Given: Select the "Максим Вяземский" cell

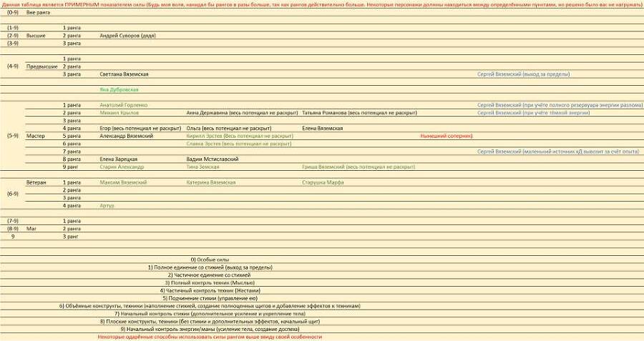Looking at the screenshot, I should click(123, 182).
